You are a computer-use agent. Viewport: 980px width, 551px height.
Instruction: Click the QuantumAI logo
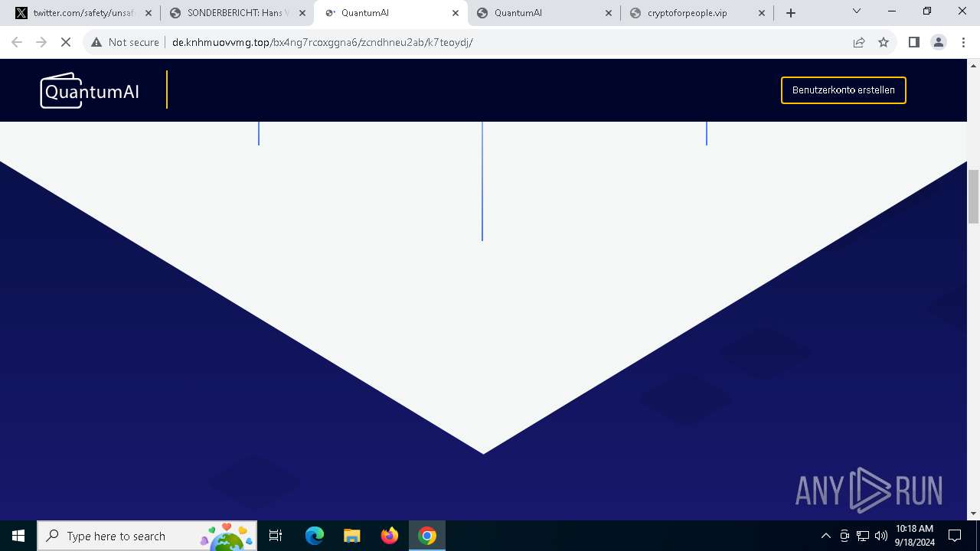pos(90,90)
